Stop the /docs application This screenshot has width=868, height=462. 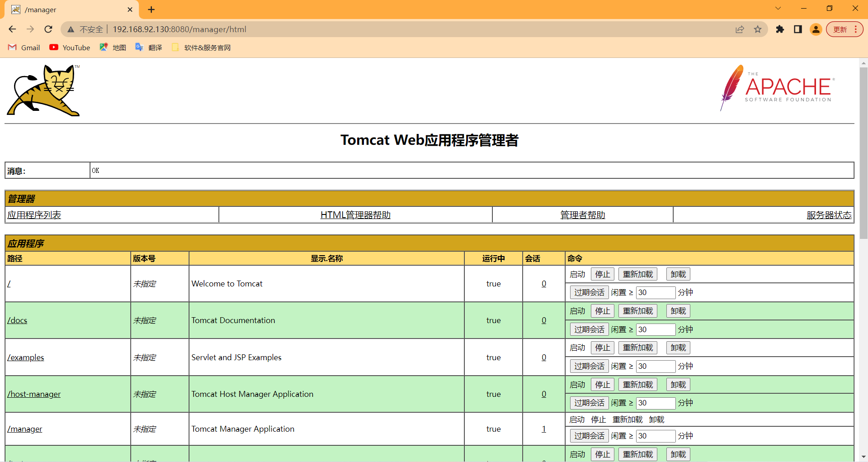(603, 311)
